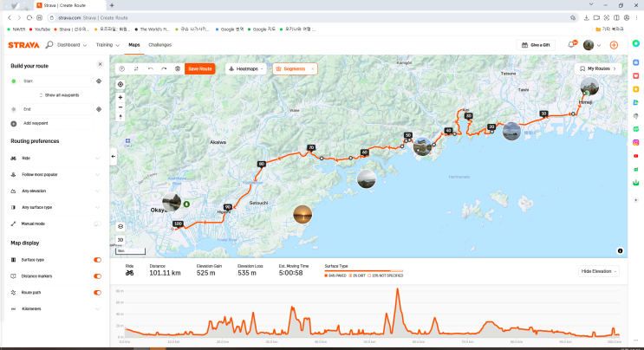Click the End waypoint locate icon
644x350 pixels.
click(99, 109)
